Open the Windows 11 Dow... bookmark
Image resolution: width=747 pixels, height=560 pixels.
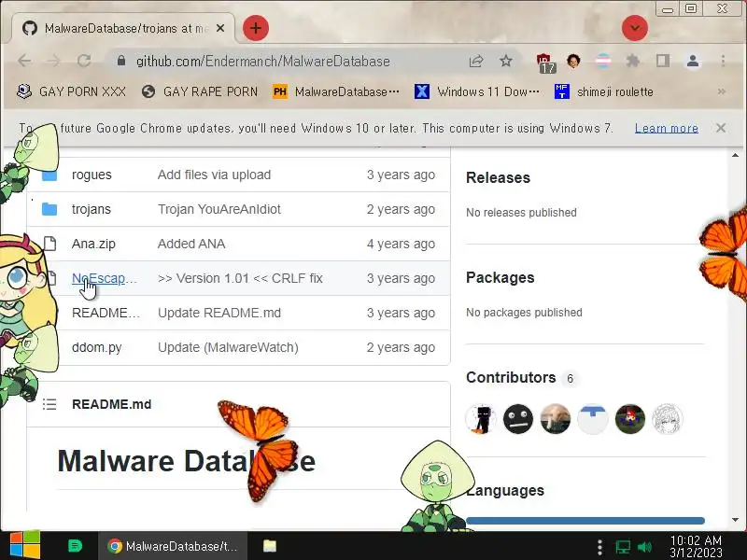point(476,91)
